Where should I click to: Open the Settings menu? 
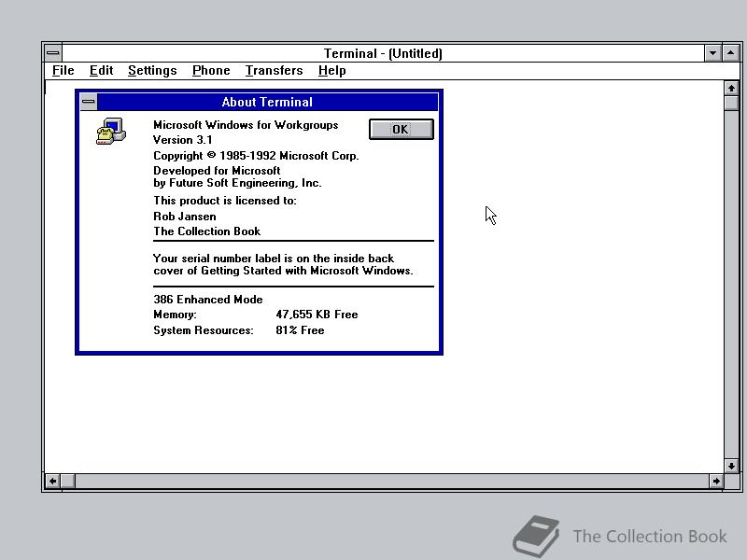152,71
